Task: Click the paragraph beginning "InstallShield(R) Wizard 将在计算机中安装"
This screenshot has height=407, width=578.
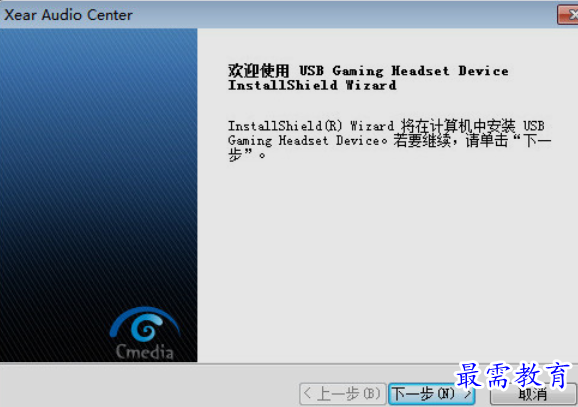Action: point(389,140)
